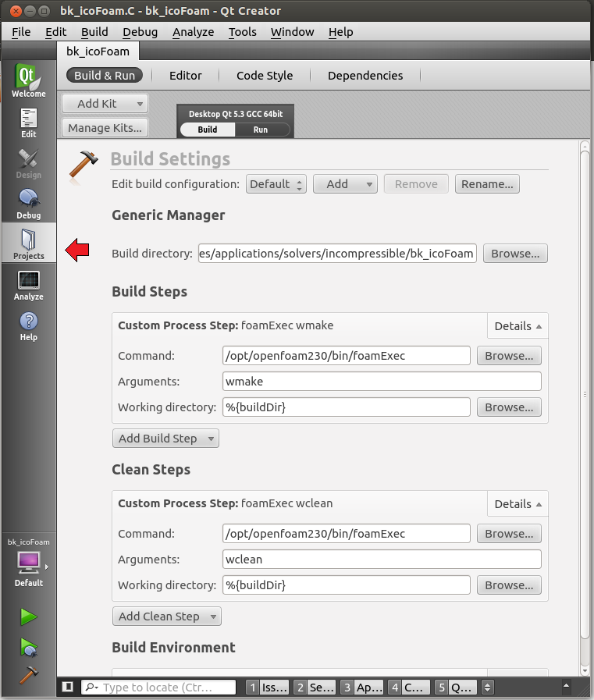The width and height of the screenshot is (594, 700).
Task: Toggle the left sidebar icon
Action: (67, 687)
